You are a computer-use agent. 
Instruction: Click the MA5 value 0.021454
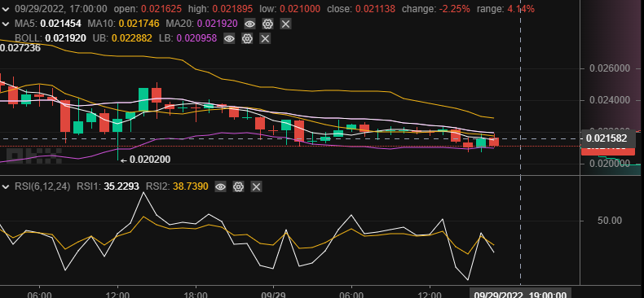pos(61,24)
